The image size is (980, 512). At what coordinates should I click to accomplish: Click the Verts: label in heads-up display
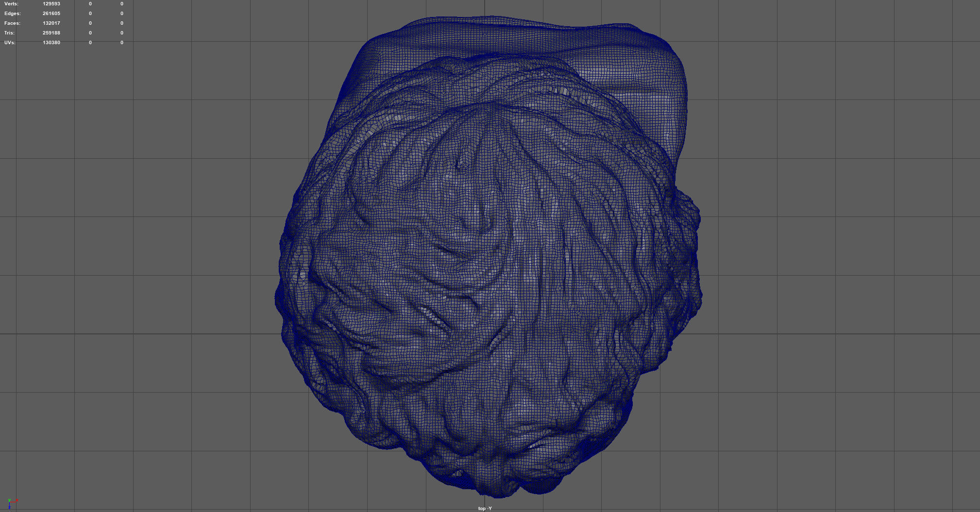(11, 4)
